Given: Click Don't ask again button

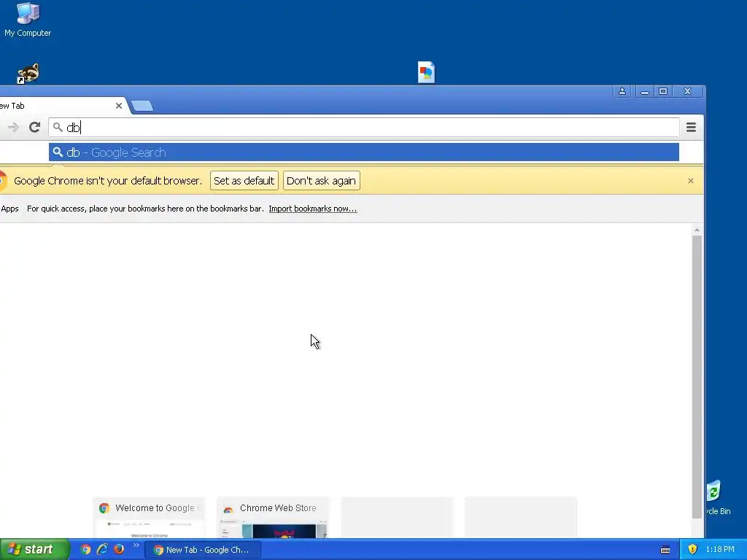Looking at the screenshot, I should point(322,181).
